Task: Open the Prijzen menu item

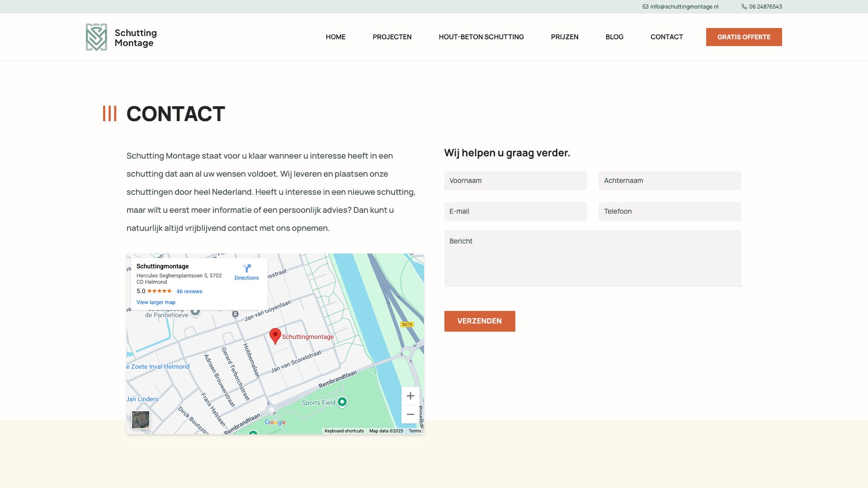Action: click(x=565, y=37)
